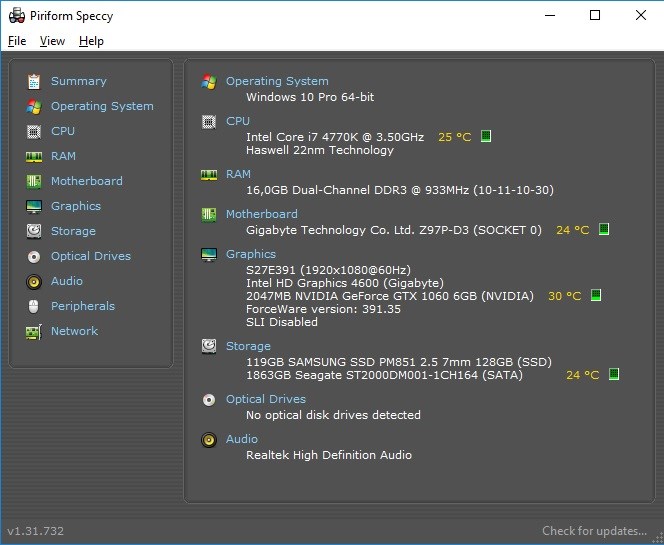Click the GeForce GTX temperature indicator icon
Screen dimensions: 664x545
[596, 295]
